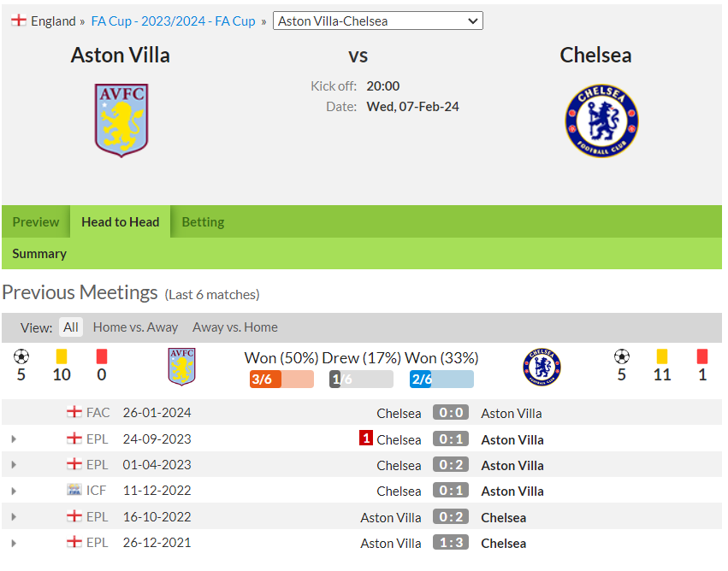
Task: Click the large Chelsea club badge
Action: [601, 121]
